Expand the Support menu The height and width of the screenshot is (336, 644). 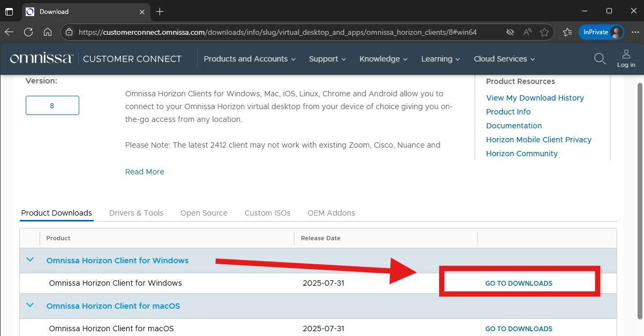327,59
